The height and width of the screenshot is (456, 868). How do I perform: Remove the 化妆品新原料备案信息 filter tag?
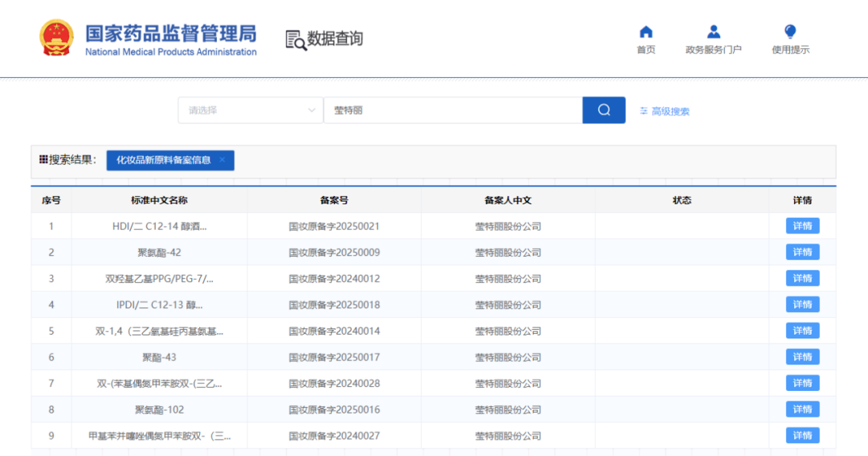(x=222, y=159)
